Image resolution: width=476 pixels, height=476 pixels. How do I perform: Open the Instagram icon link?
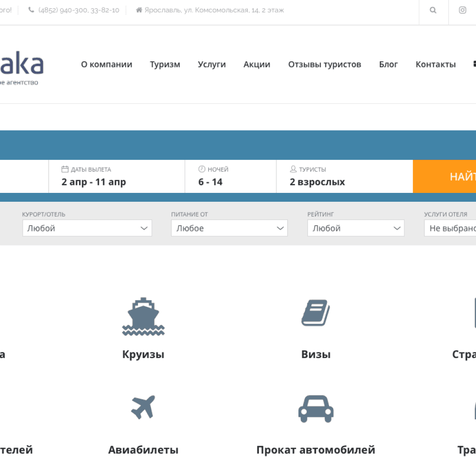pyautogui.click(x=463, y=10)
